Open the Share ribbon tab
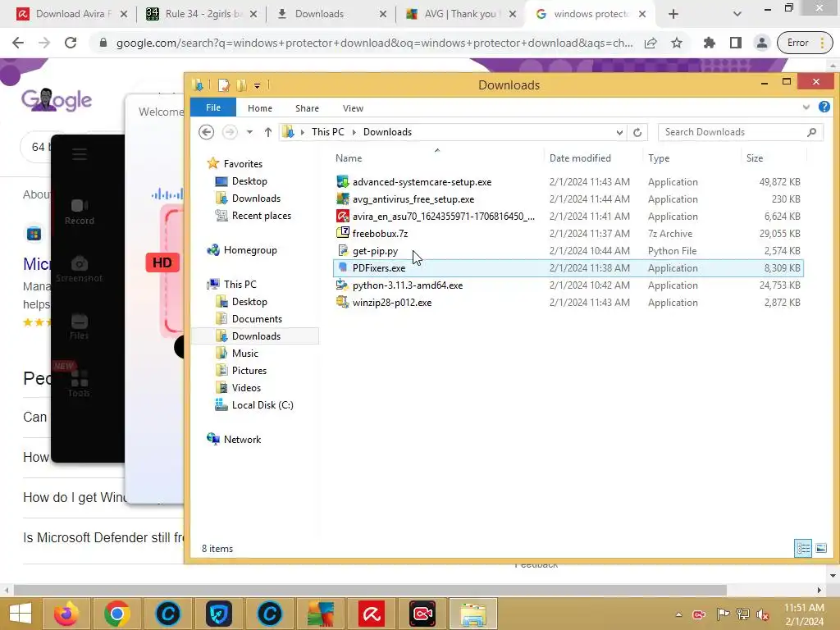840x630 pixels. (307, 108)
